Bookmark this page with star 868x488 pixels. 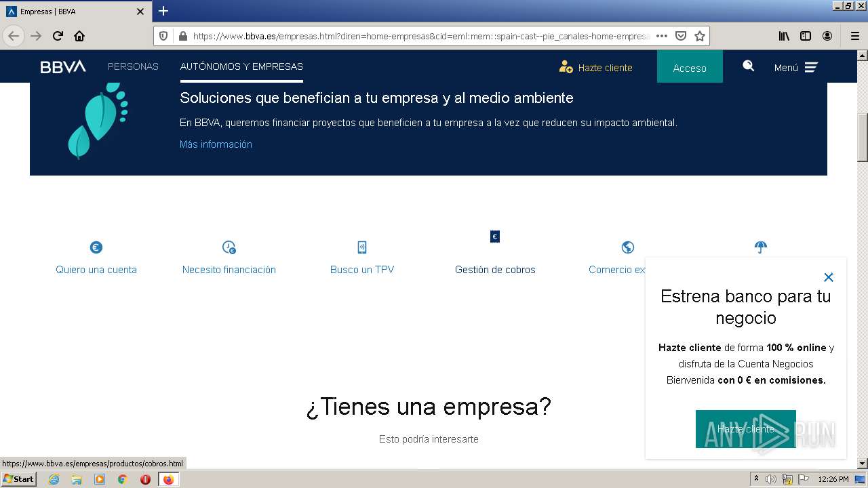[700, 36]
